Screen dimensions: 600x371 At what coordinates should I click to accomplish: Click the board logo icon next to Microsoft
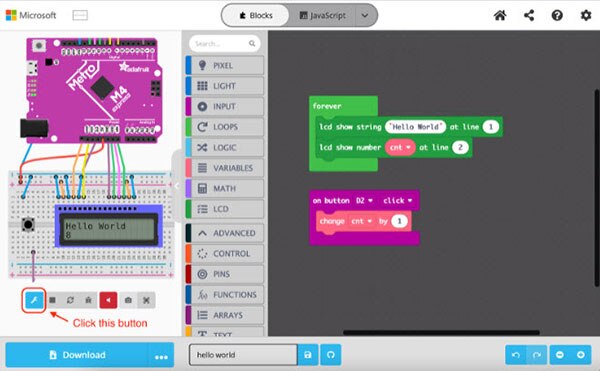click(80, 15)
